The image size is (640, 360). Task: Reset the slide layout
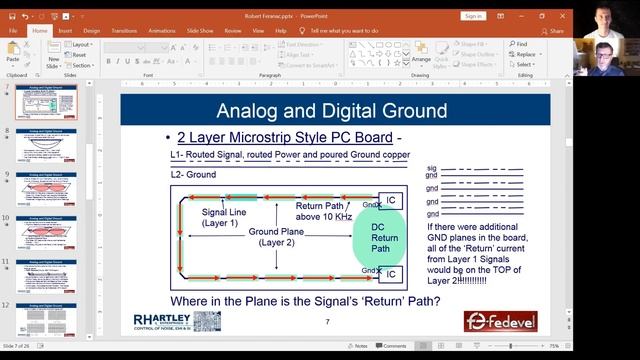pyautogui.click(x=76, y=55)
